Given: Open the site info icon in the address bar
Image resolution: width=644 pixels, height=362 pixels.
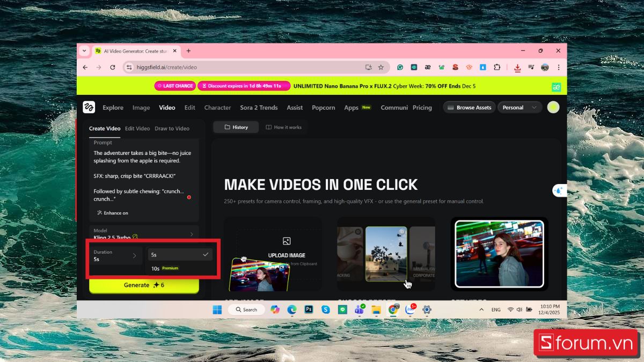Looking at the screenshot, I should point(129,67).
